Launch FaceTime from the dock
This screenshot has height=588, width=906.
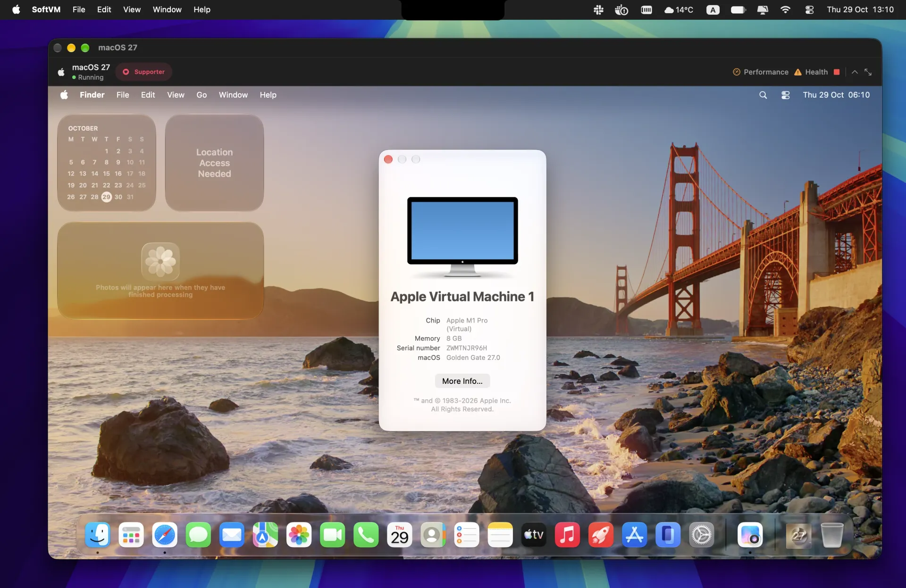333,535
